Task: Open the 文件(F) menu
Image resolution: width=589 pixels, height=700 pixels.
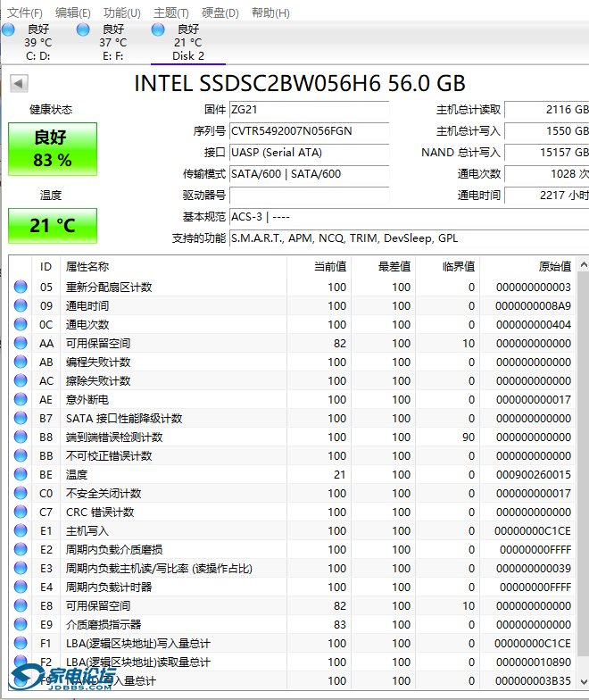Action: coord(25,12)
